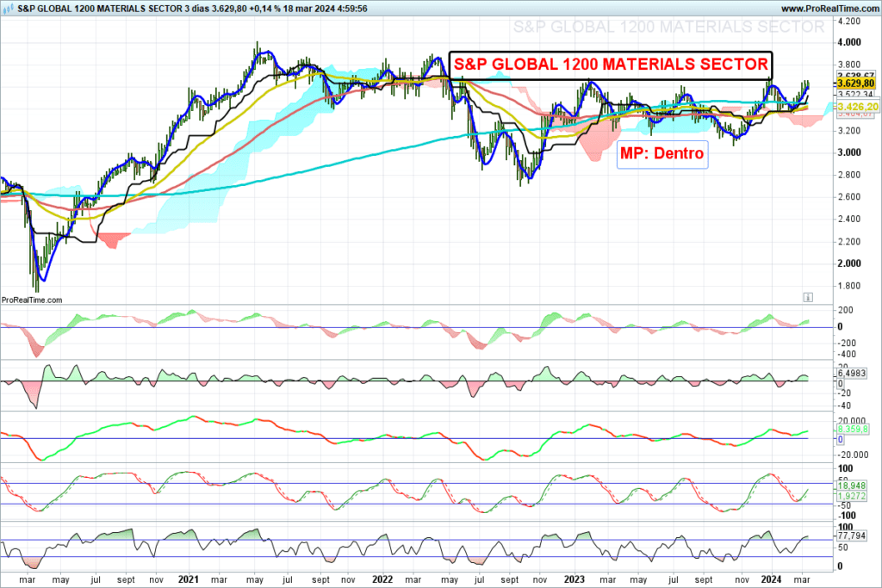
Task: Click the 3.000 price axis label
Action: coord(848,152)
